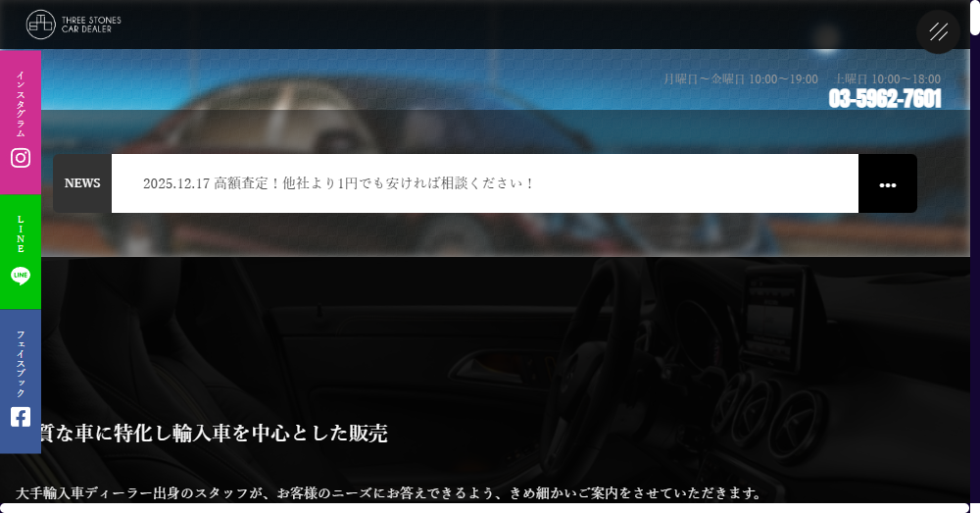The width and height of the screenshot is (980, 513).
Task: Select the vertical インスタグラム label
Action: [21, 103]
